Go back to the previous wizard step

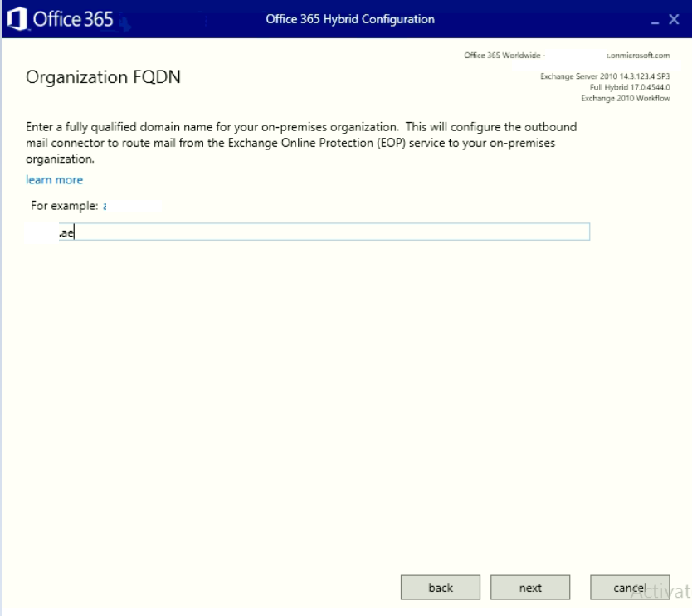point(441,587)
